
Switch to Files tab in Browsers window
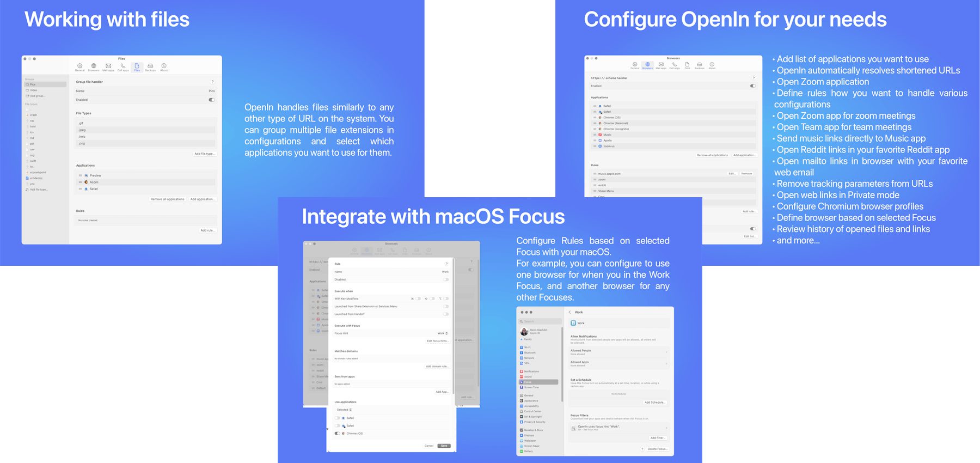(x=687, y=65)
